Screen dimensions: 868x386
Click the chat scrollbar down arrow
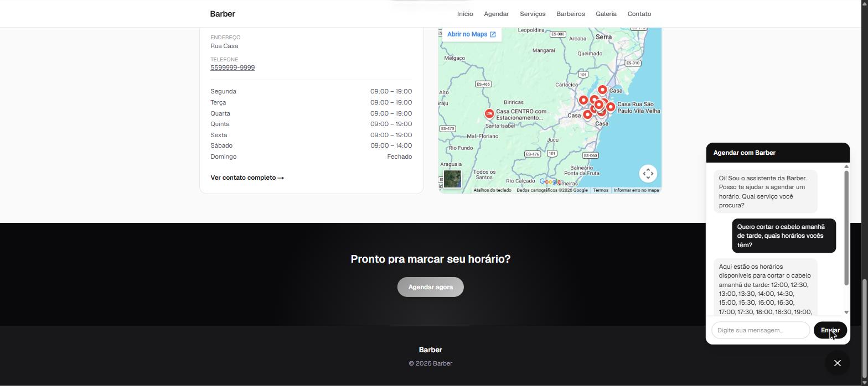846,312
